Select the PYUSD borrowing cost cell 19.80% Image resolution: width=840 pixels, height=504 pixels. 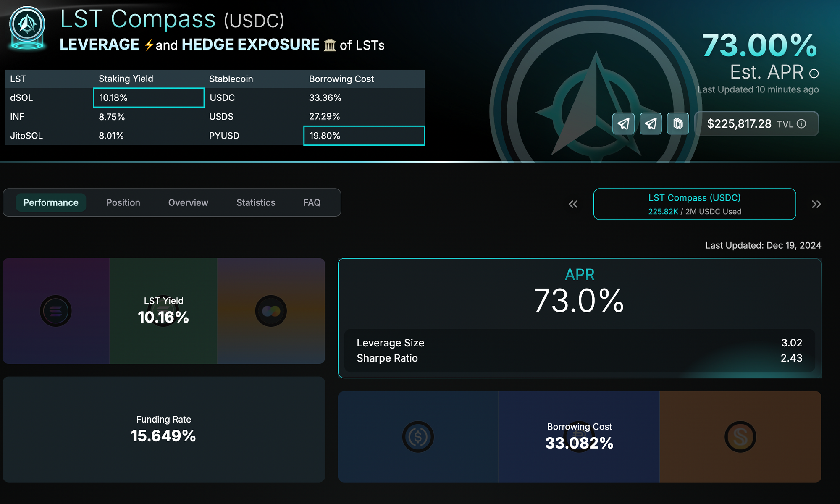tap(364, 136)
